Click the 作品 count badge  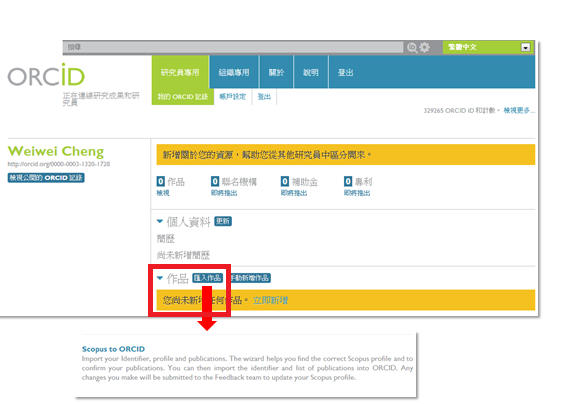coord(161,181)
